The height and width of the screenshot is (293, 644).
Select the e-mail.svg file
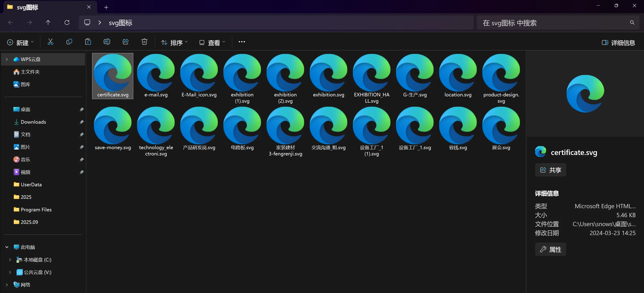tap(156, 76)
